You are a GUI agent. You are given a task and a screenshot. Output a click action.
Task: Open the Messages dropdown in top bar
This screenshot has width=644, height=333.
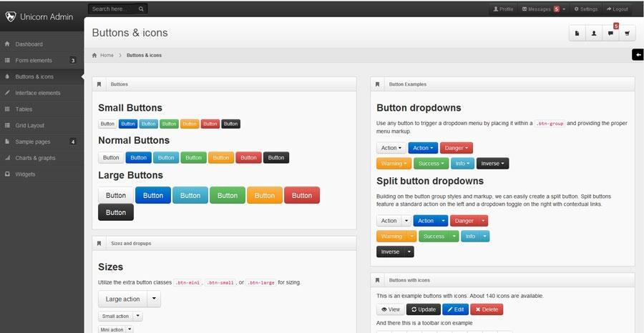click(x=543, y=9)
